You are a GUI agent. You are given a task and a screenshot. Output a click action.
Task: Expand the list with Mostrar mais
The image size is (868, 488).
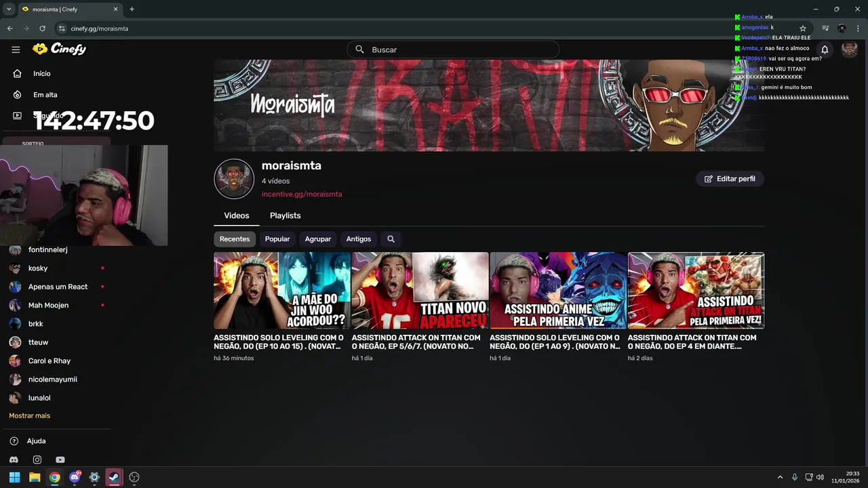30,415
